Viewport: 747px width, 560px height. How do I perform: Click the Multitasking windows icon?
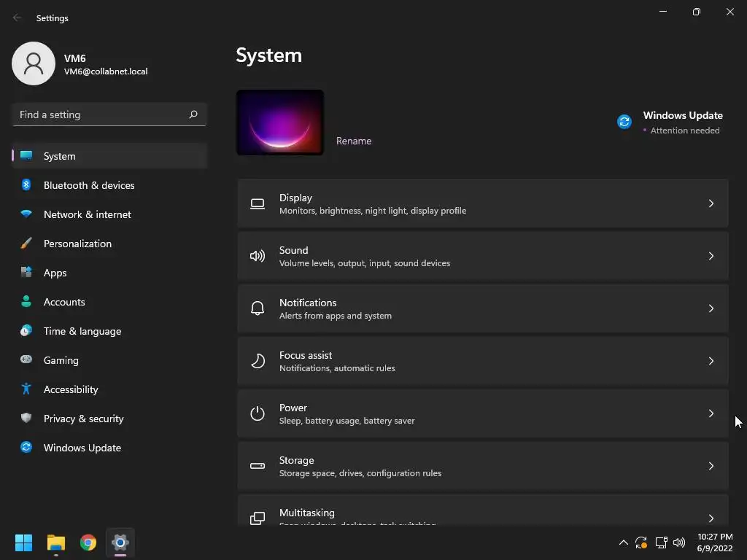click(258, 518)
